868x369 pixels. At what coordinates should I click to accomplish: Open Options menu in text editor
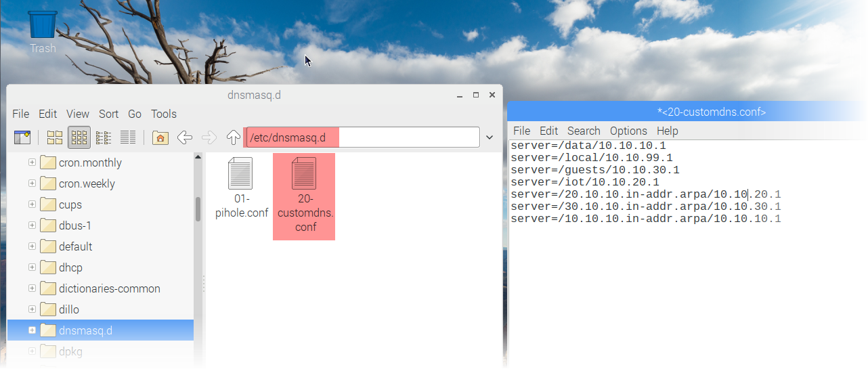tap(628, 131)
